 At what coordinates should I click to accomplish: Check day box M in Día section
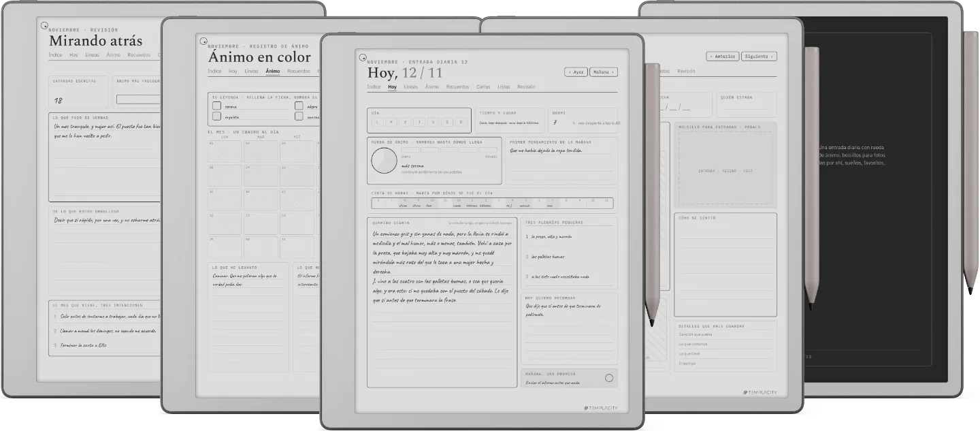point(391,123)
